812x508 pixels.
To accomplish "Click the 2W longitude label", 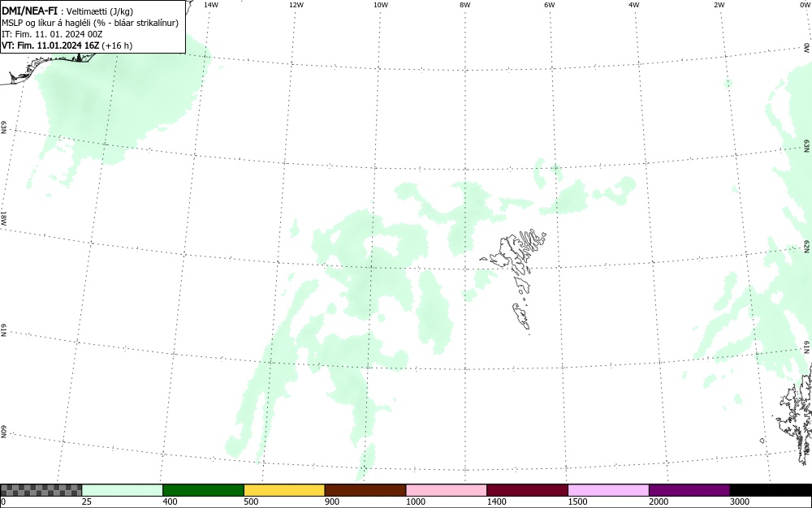I will (719, 5).
